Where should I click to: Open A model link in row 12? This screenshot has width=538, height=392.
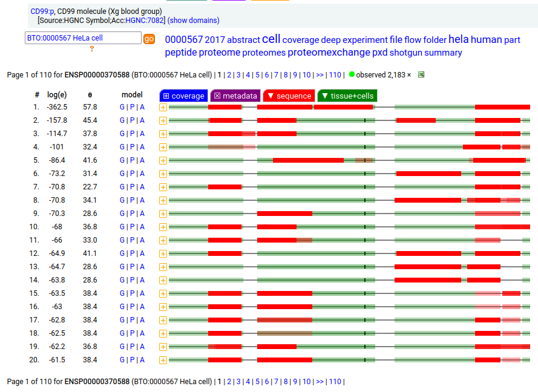click(x=142, y=253)
